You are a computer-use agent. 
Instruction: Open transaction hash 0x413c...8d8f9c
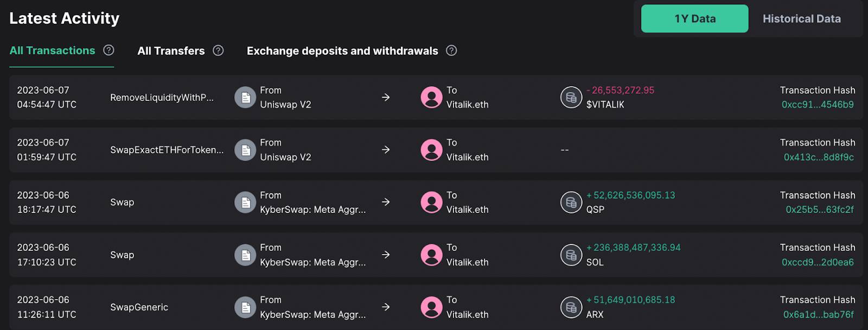click(x=819, y=157)
